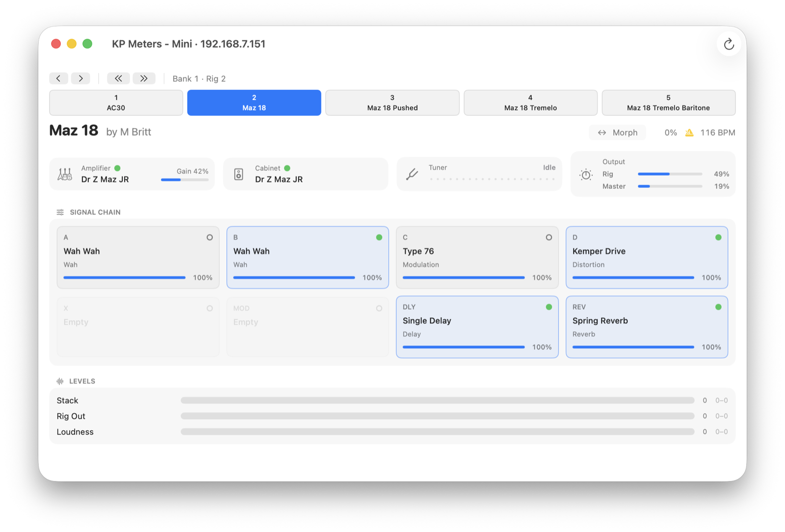Click the refresh icon at top right

point(729,44)
